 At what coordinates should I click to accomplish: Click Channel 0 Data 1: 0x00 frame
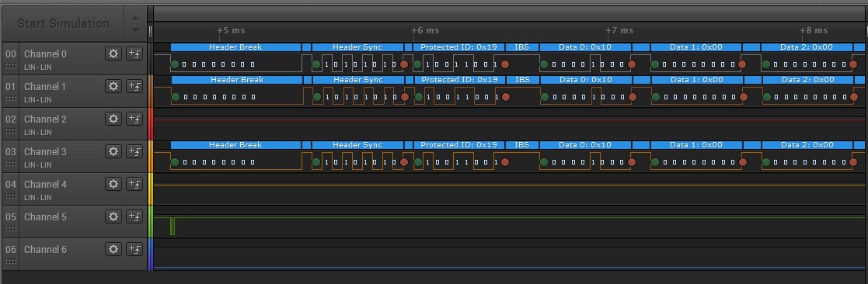[x=696, y=47]
